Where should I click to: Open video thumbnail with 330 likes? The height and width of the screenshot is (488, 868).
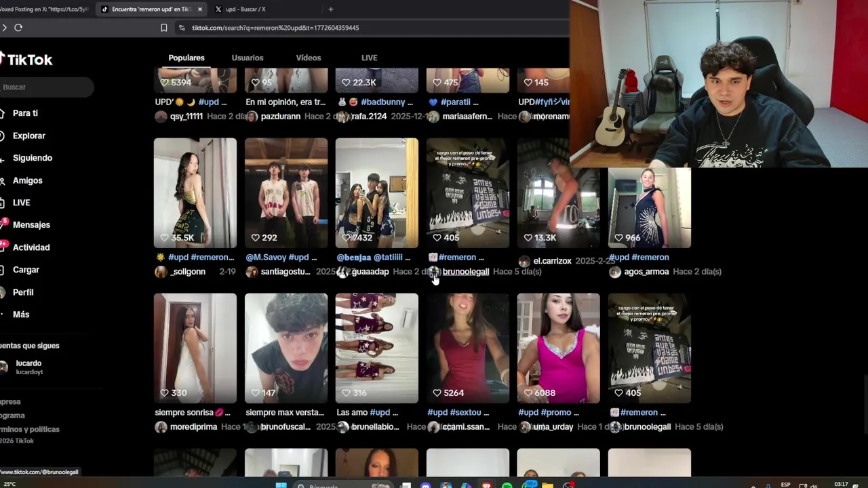195,348
